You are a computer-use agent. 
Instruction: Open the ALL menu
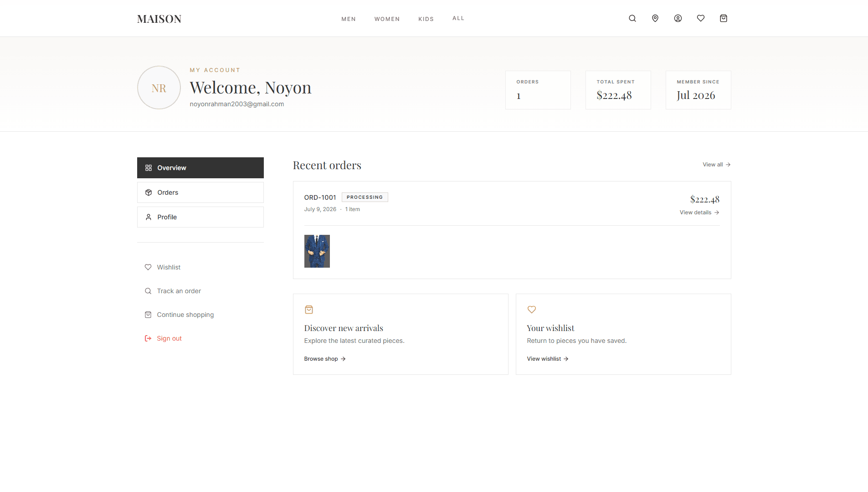point(458,18)
